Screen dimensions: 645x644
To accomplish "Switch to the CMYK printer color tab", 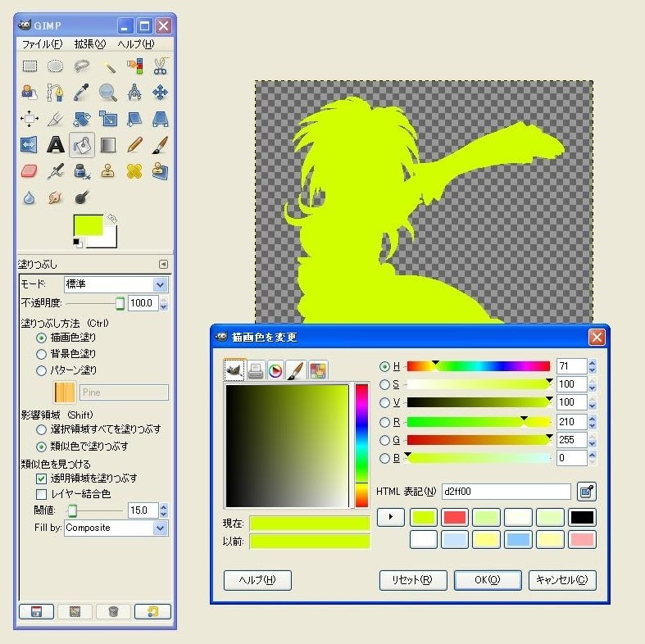I will [256, 370].
